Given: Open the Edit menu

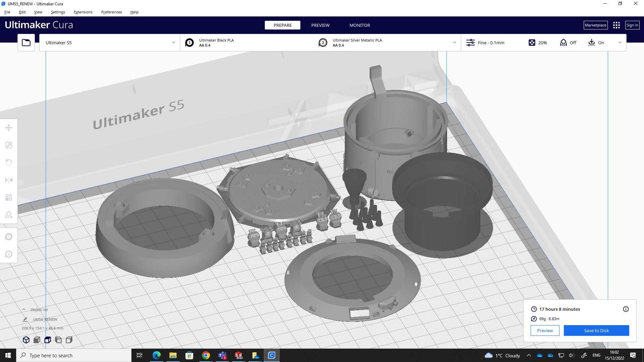Looking at the screenshot, I should [x=22, y=12].
